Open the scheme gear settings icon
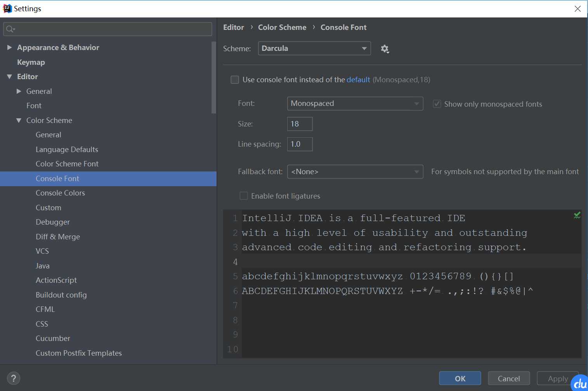Viewport: 588px width, 391px height. 385,49
